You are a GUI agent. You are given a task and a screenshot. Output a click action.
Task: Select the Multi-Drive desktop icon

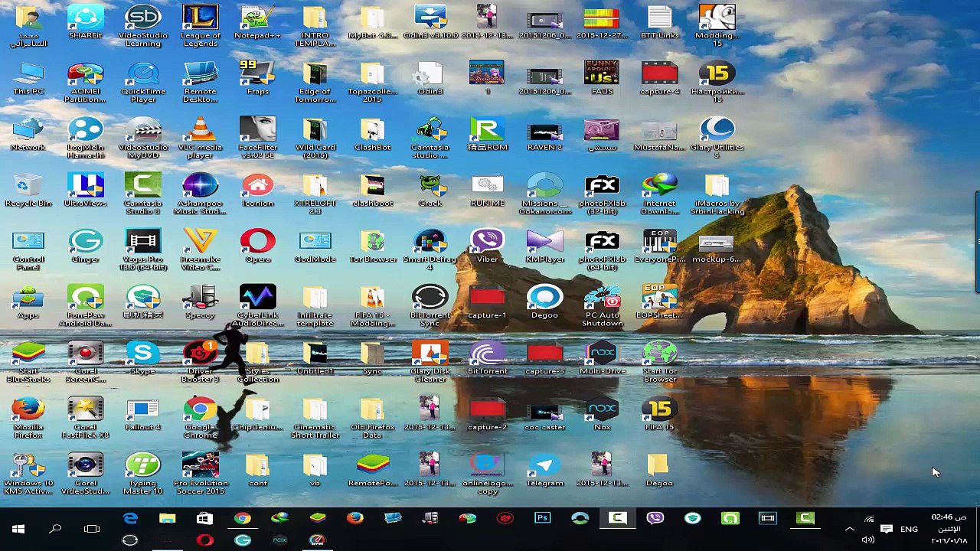pos(602,358)
